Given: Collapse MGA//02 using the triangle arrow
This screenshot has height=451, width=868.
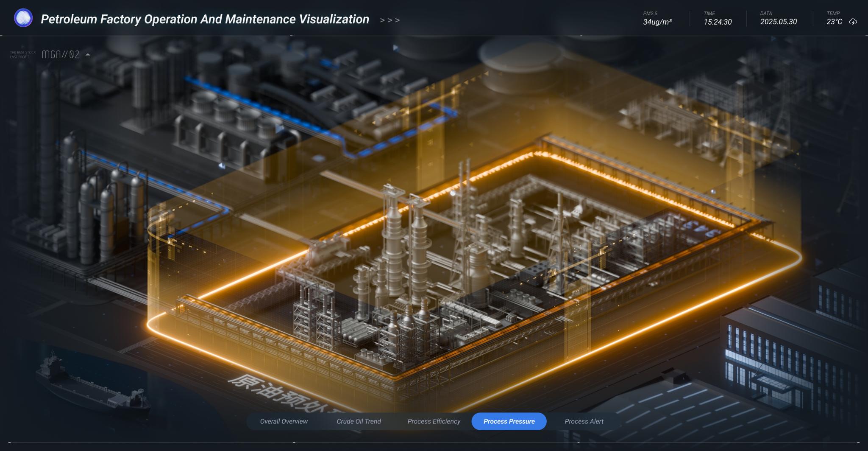Looking at the screenshot, I should [x=88, y=54].
